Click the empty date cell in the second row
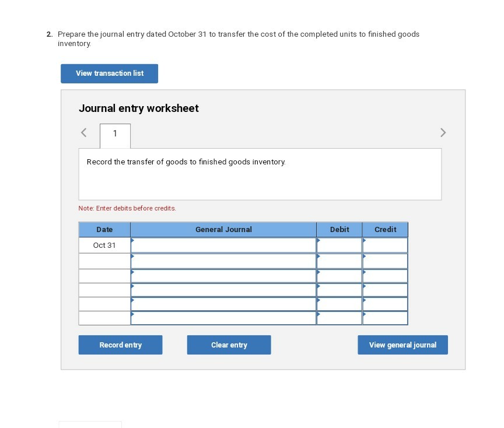Image resolution: width=504 pixels, height=428 pixels. coord(104,260)
